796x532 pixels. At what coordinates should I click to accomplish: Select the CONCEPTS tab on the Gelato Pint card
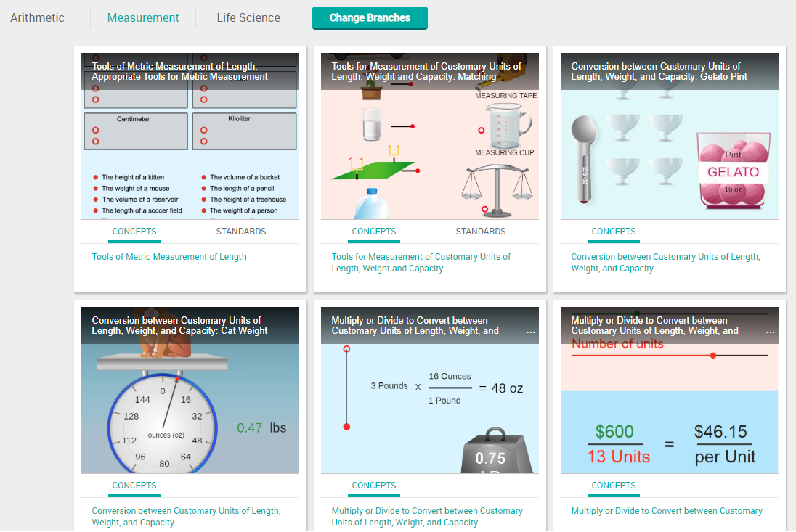(613, 231)
